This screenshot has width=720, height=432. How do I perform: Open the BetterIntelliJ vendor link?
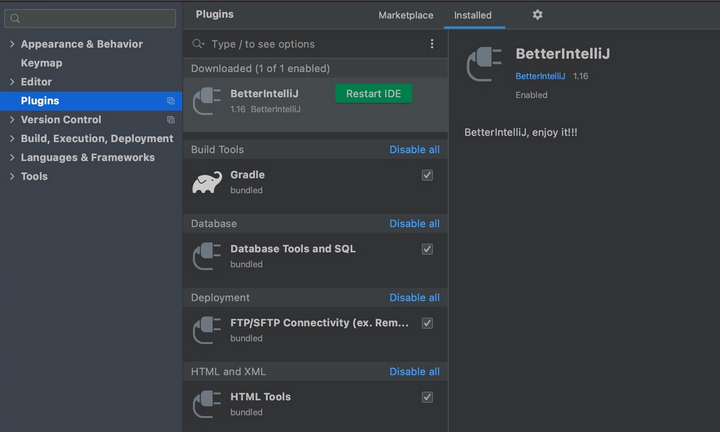pyautogui.click(x=540, y=76)
